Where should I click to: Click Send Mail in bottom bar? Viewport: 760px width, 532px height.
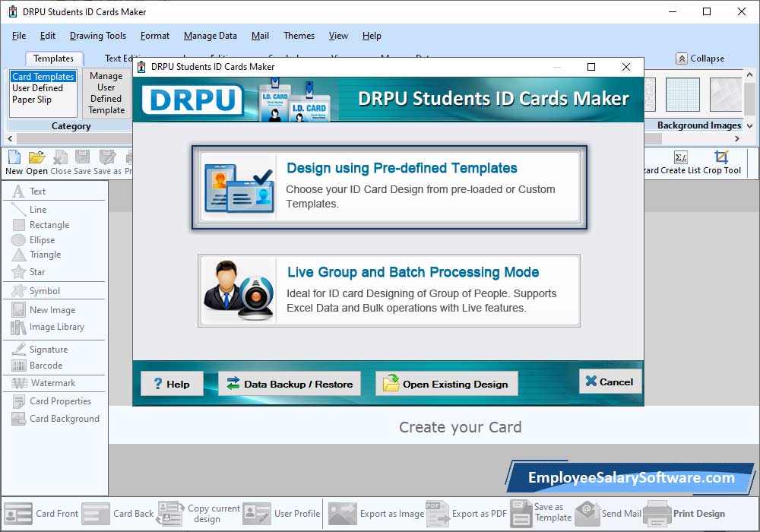tap(609, 514)
